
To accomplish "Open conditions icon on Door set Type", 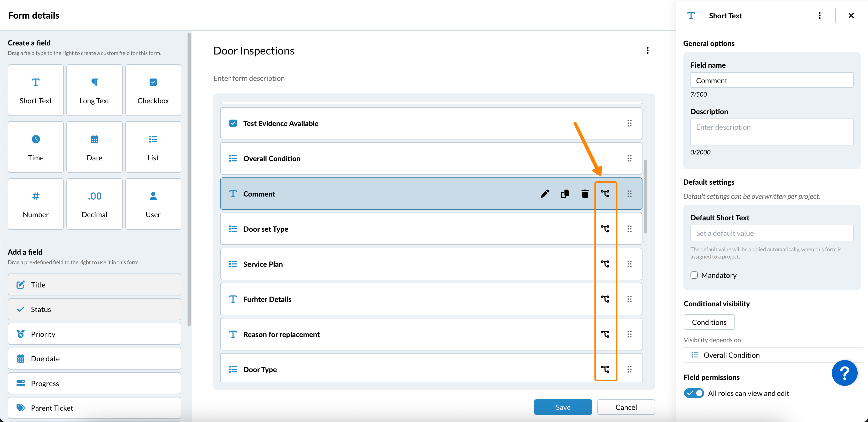I will tap(605, 229).
